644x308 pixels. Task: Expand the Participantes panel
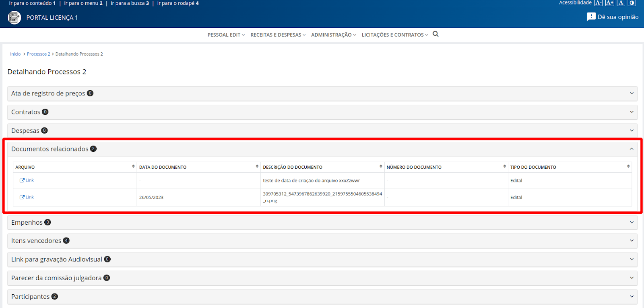[322, 296]
